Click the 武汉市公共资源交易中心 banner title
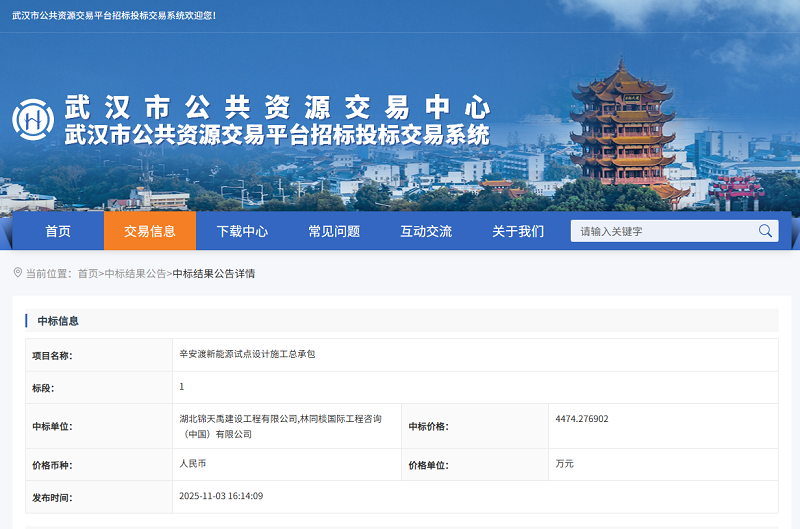 [278, 107]
